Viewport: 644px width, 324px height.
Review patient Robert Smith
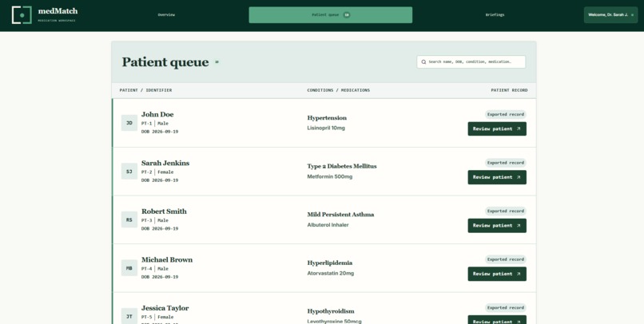(x=497, y=226)
